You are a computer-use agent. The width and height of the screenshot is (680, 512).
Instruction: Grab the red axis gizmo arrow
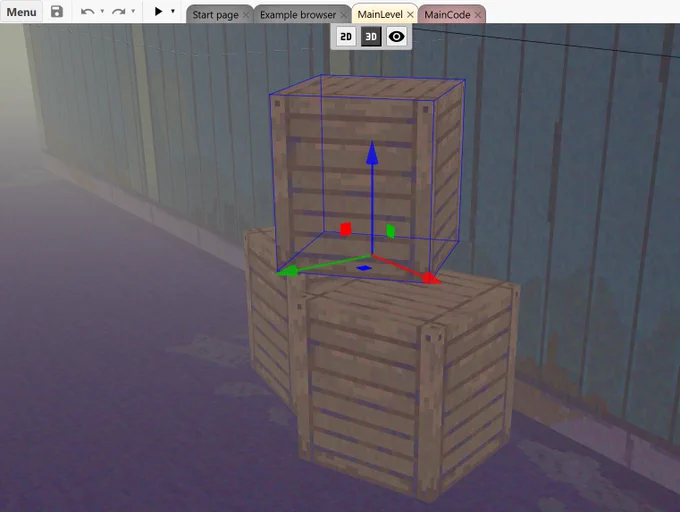click(431, 278)
